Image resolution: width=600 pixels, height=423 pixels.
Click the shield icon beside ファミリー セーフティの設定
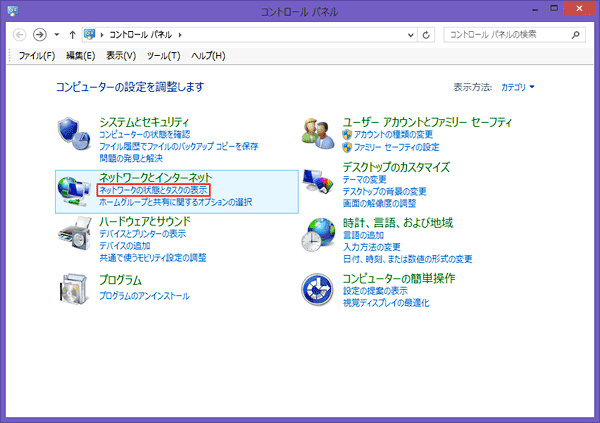click(347, 147)
